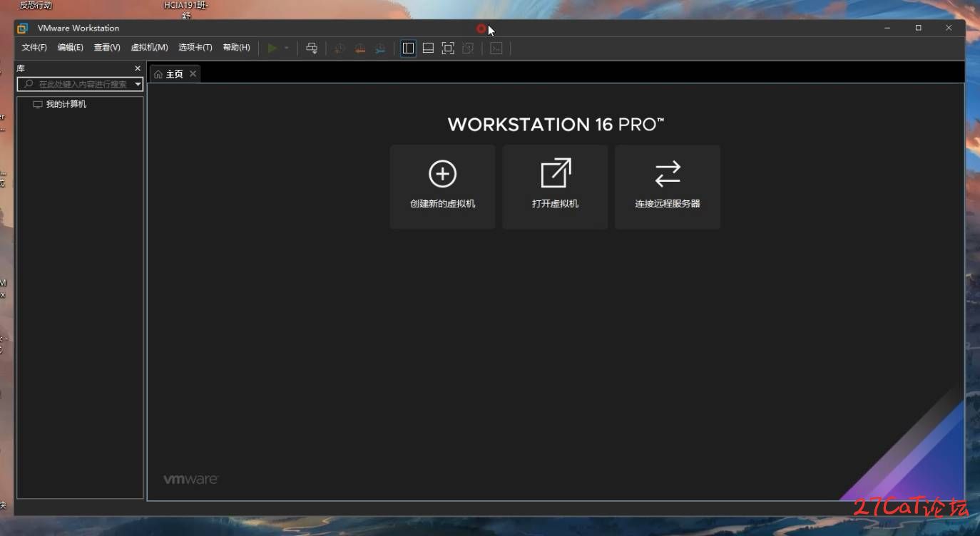Click the Unity mode toolbar icon
Viewport: 980px width, 536px height.
click(468, 48)
